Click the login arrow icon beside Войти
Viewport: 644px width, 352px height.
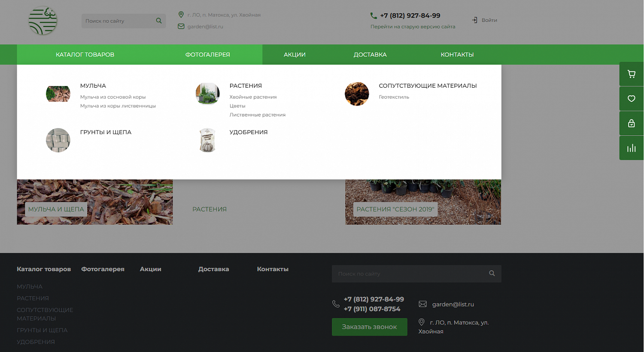tap(474, 20)
